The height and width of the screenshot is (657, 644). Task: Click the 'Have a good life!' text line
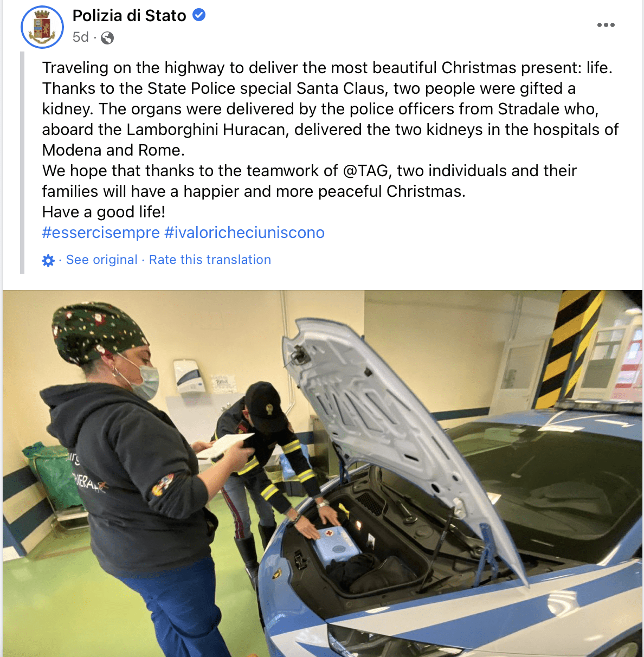click(104, 212)
